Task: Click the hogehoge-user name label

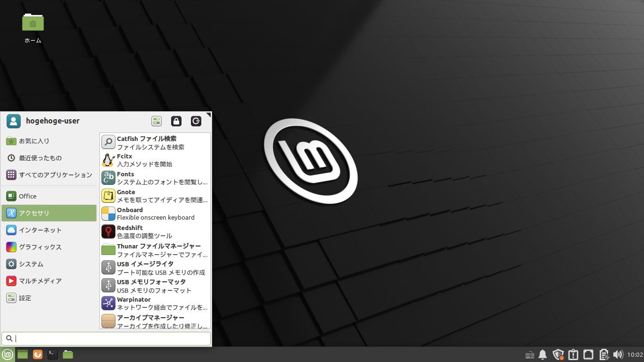Action: [x=53, y=121]
